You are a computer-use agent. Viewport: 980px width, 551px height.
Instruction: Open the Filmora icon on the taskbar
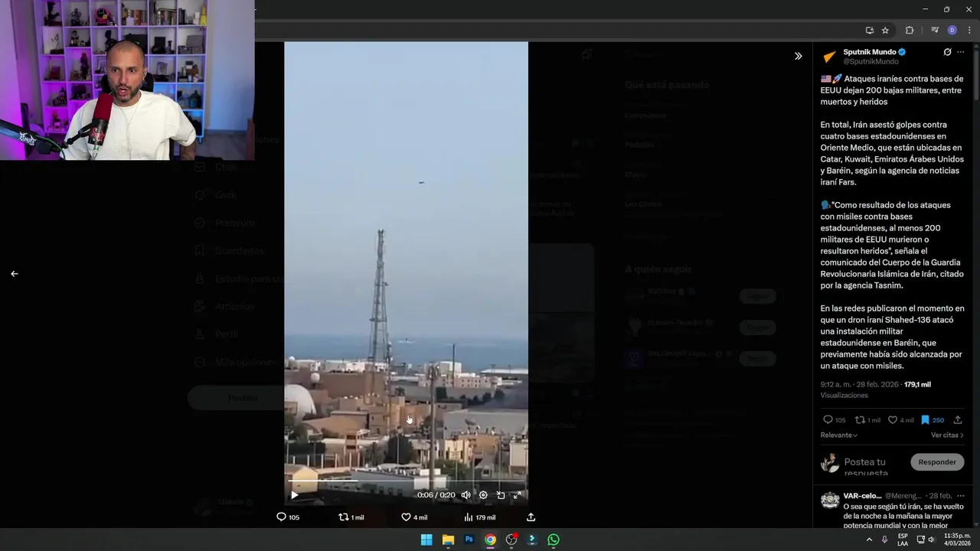pos(532,540)
